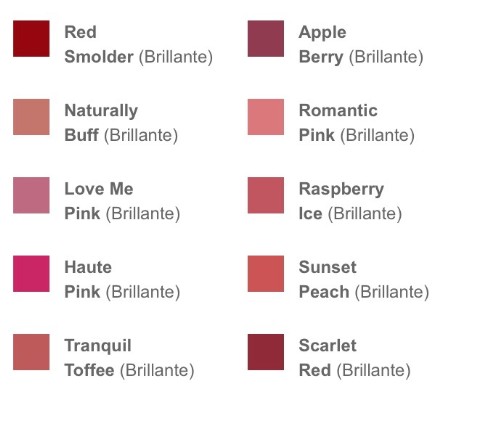Open the Naturally Buff (Brillante) text
This screenshot has width=482, height=431.
click(x=121, y=123)
